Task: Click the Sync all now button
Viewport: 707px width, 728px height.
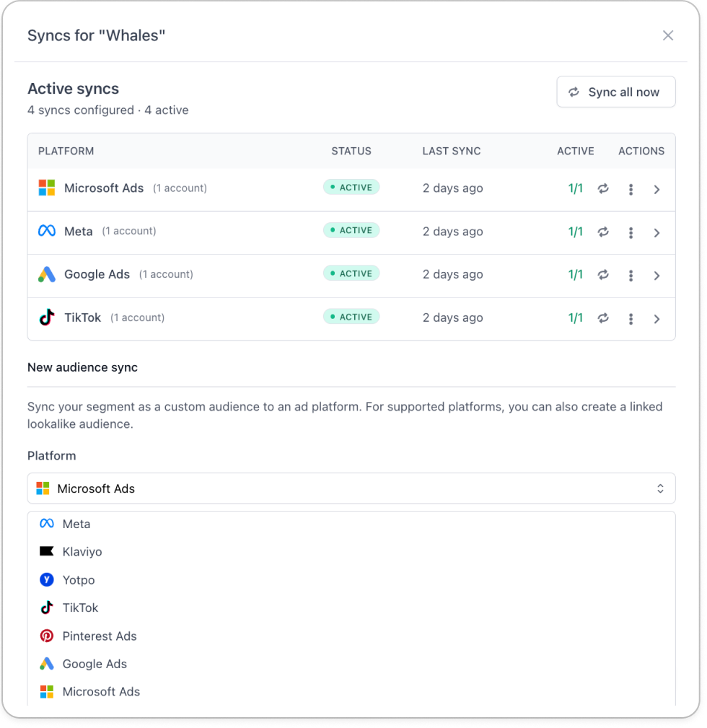Action: click(615, 92)
